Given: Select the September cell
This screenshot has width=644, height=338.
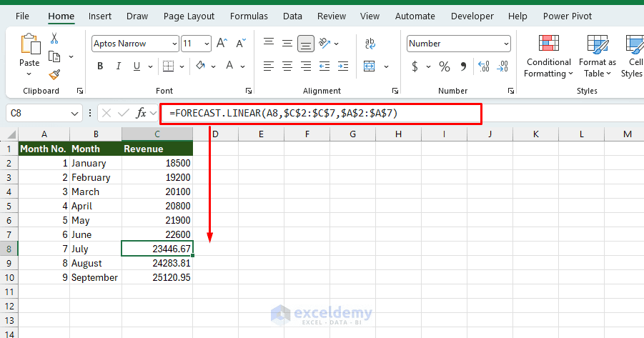Looking at the screenshot, I should [x=95, y=278].
